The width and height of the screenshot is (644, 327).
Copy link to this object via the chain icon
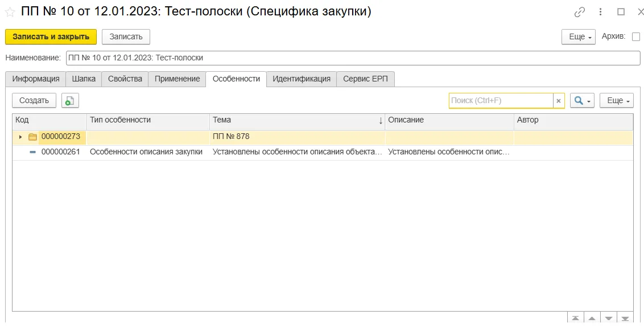click(580, 13)
